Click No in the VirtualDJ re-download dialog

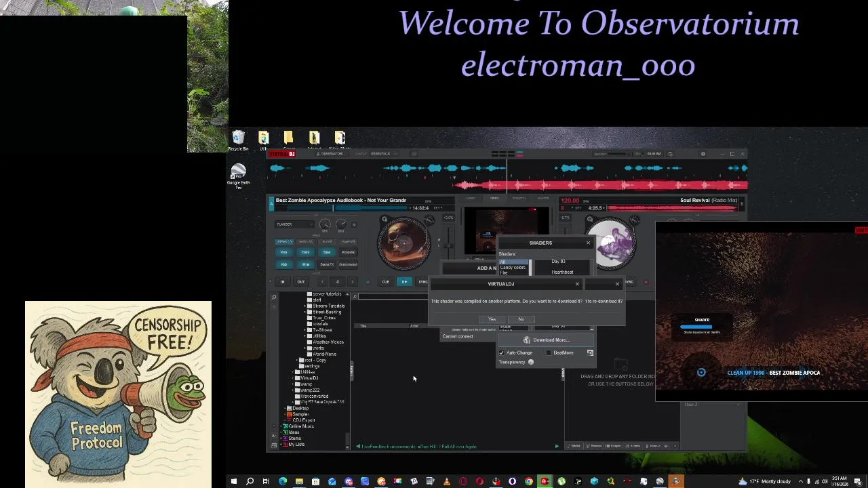pos(521,319)
